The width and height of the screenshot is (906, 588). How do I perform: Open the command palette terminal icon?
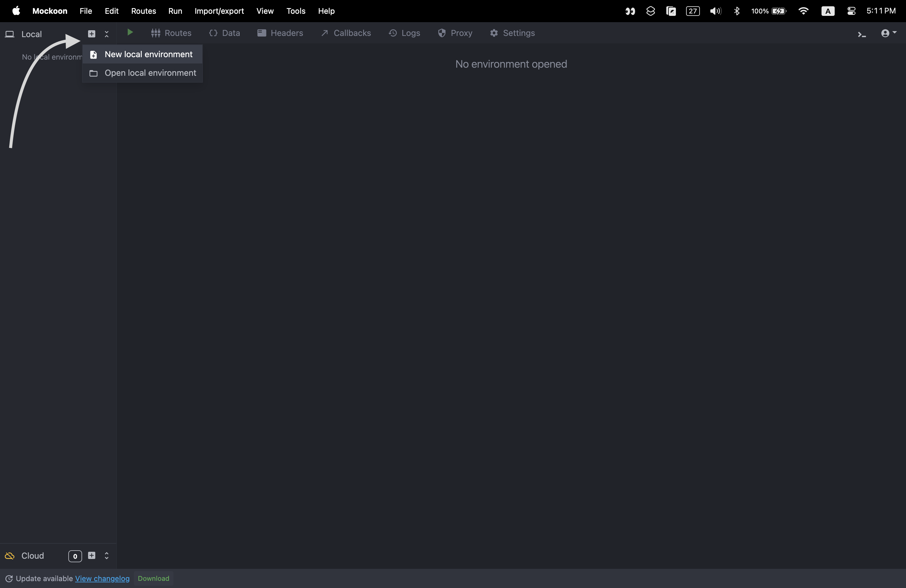[862, 35]
